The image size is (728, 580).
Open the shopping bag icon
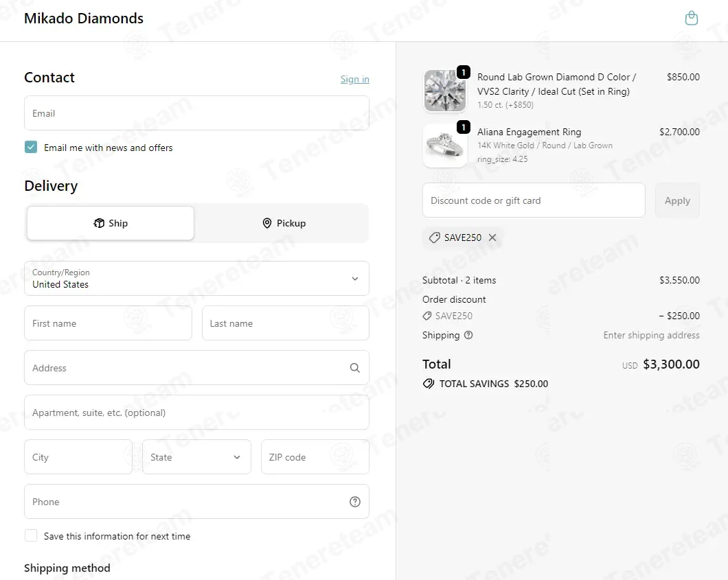(x=692, y=18)
